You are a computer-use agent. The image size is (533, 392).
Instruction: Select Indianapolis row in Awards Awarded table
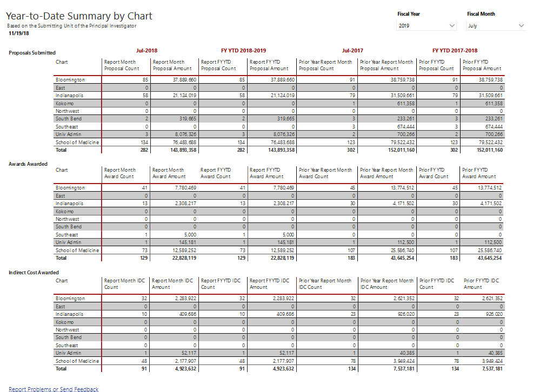(69, 204)
